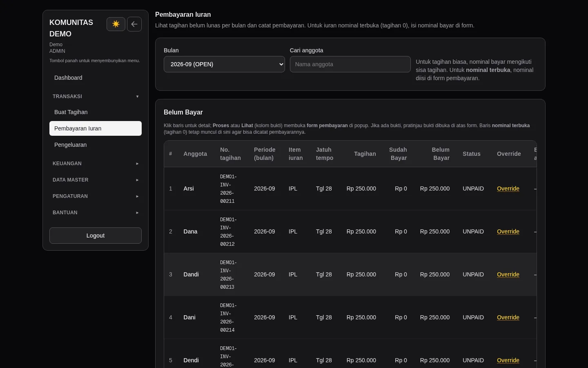588x368 pixels.
Task: Open the Bulan dropdown showing 2026-09 (OPEN)
Action: pyautogui.click(x=224, y=64)
